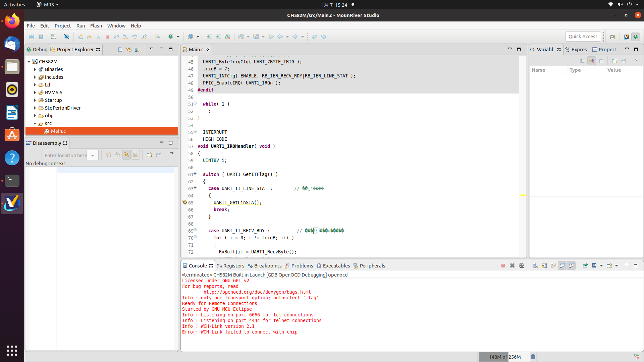Toggle the Variables panel visibility
This screenshot has height=362, width=644.
tap(558, 49)
